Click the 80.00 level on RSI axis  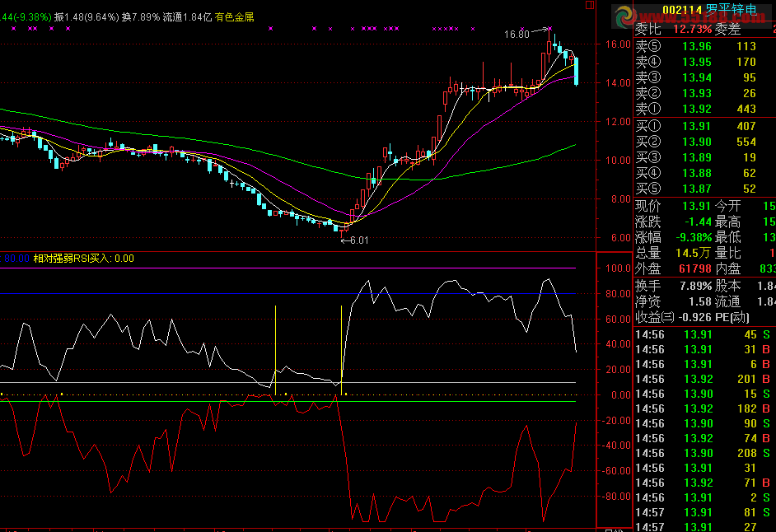point(616,293)
